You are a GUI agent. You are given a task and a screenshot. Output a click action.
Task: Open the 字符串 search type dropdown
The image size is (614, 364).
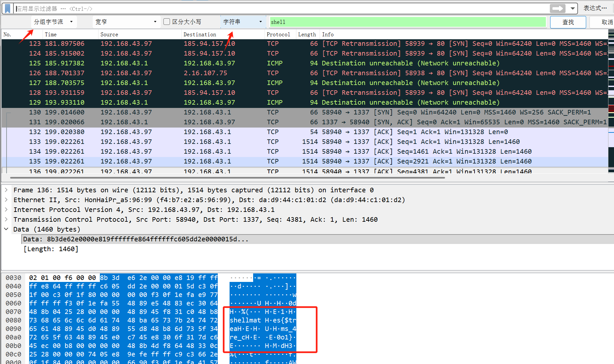pyautogui.click(x=243, y=22)
